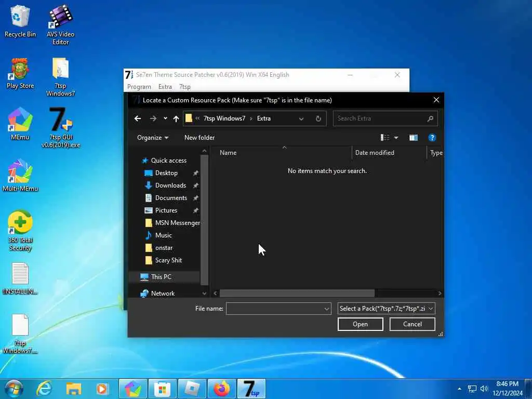Show hidden tray icons arrow
The width and height of the screenshot is (532, 399).
(459, 389)
